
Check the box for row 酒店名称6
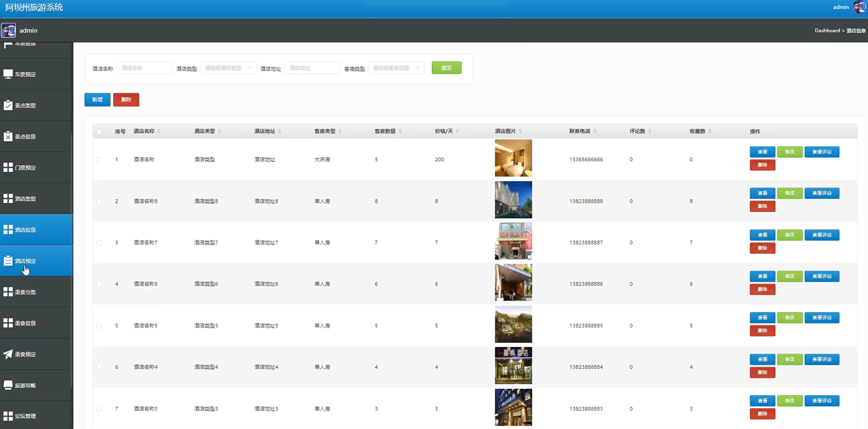tap(99, 284)
